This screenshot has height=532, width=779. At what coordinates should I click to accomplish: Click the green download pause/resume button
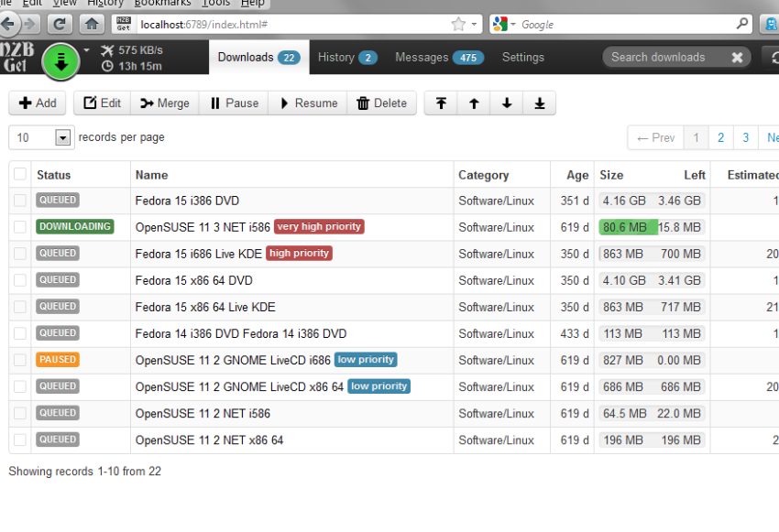click(60, 61)
